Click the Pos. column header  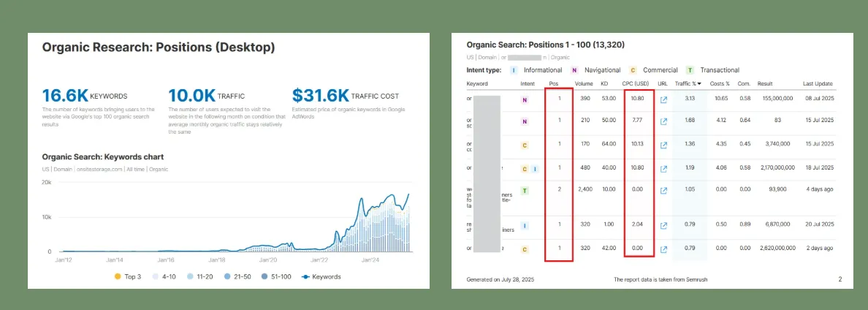coord(554,83)
